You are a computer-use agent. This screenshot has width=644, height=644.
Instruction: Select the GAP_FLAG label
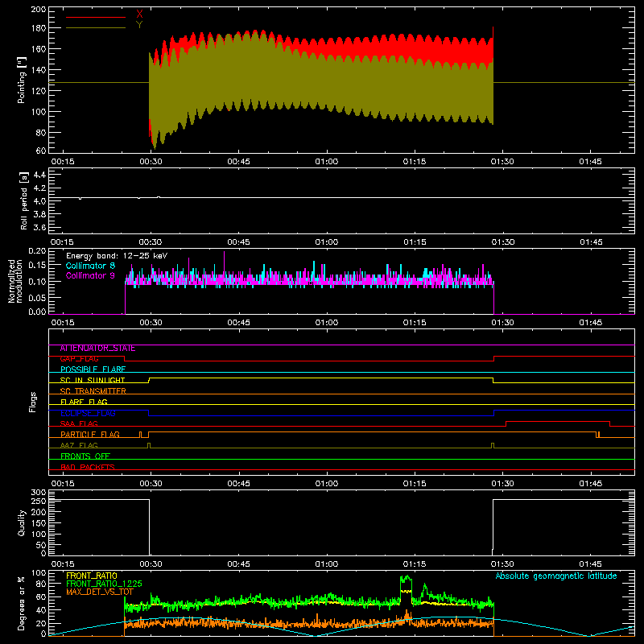pos(79,359)
